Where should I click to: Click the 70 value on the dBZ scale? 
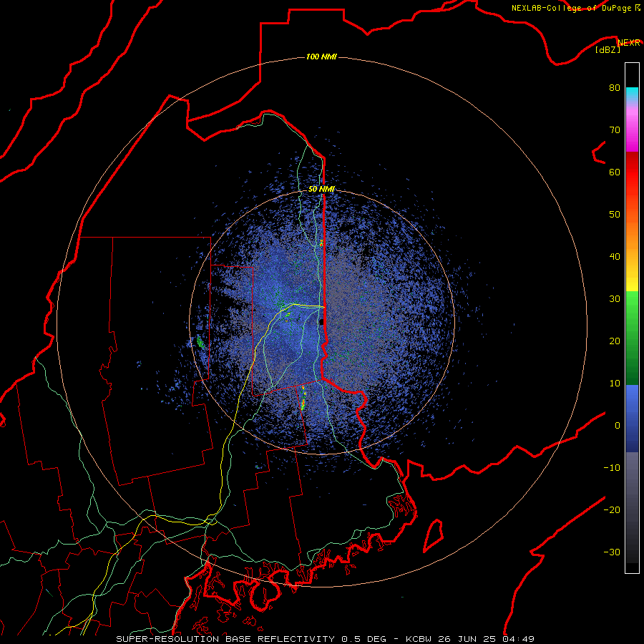tap(615, 130)
